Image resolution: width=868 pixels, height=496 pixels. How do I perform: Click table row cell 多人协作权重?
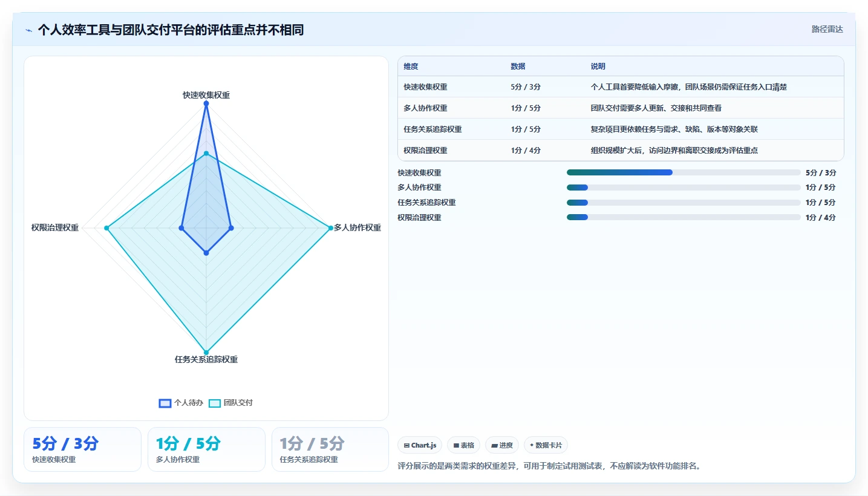point(426,108)
